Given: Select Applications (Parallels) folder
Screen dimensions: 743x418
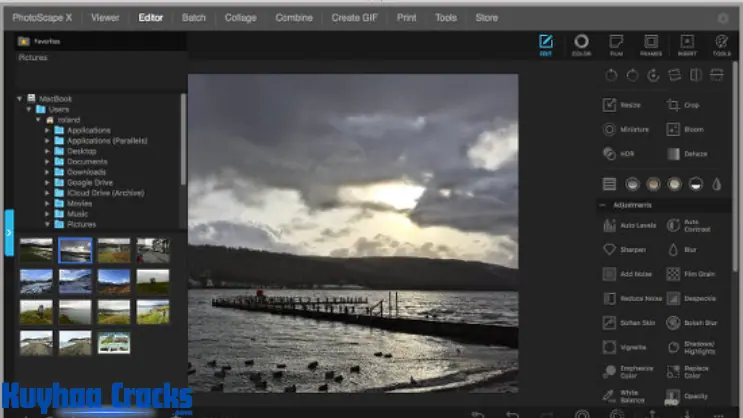Looking at the screenshot, I should [x=107, y=141].
